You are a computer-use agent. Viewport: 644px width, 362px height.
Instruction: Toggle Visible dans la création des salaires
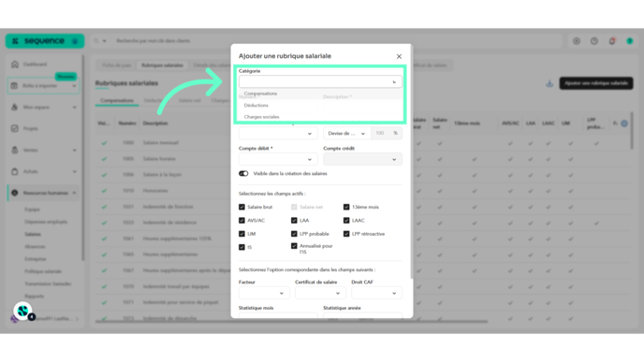[243, 174]
